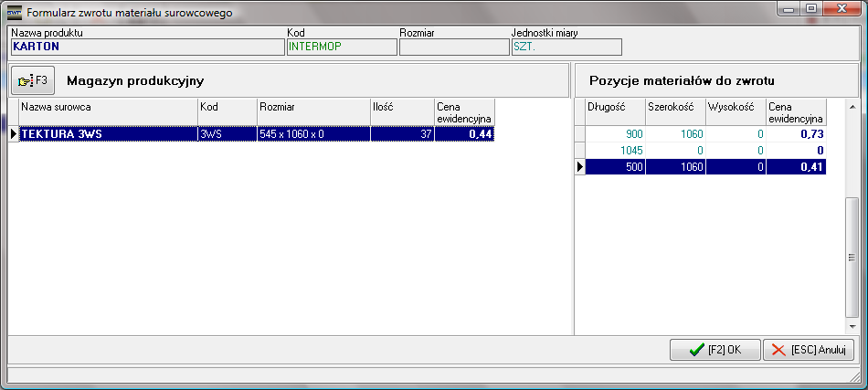Minimize the Formularz zwrotu window
Image resolution: width=868 pixels, height=390 pixels.
tap(789, 10)
